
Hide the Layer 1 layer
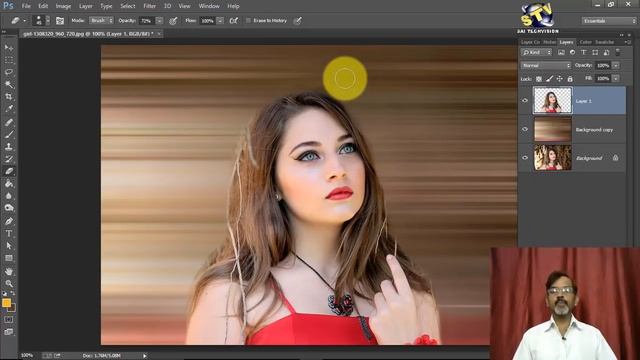click(x=525, y=100)
